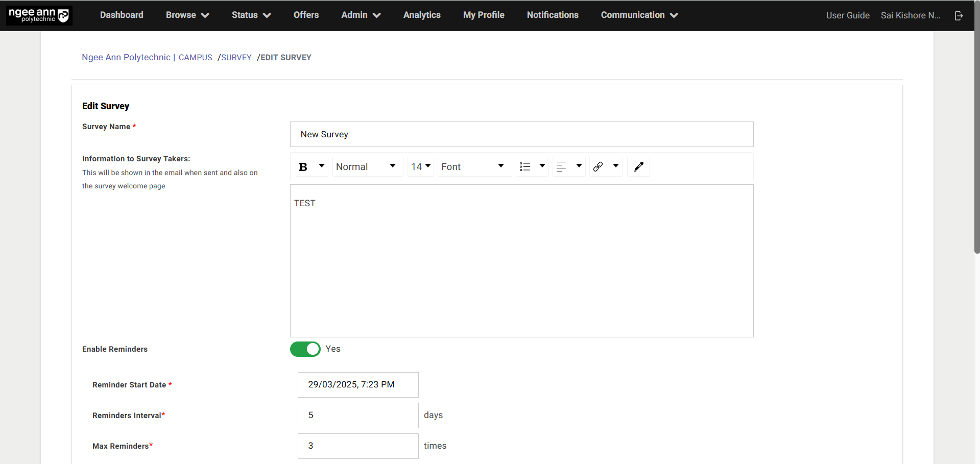The image size is (980, 464).
Task: Turn off the Enable Reminders toggle
Action: pyautogui.click(x=305, y=349)
